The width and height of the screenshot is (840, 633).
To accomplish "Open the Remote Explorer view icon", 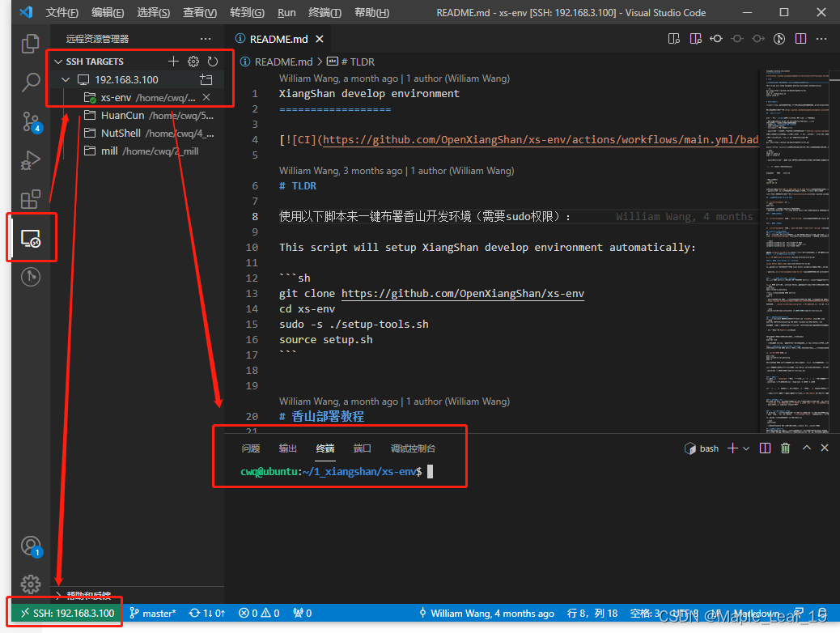I will coord(31,238).
